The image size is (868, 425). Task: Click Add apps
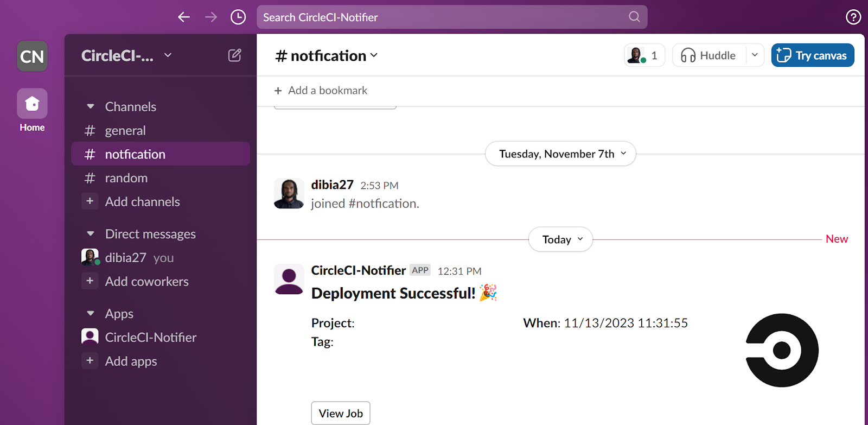(131, 361)
